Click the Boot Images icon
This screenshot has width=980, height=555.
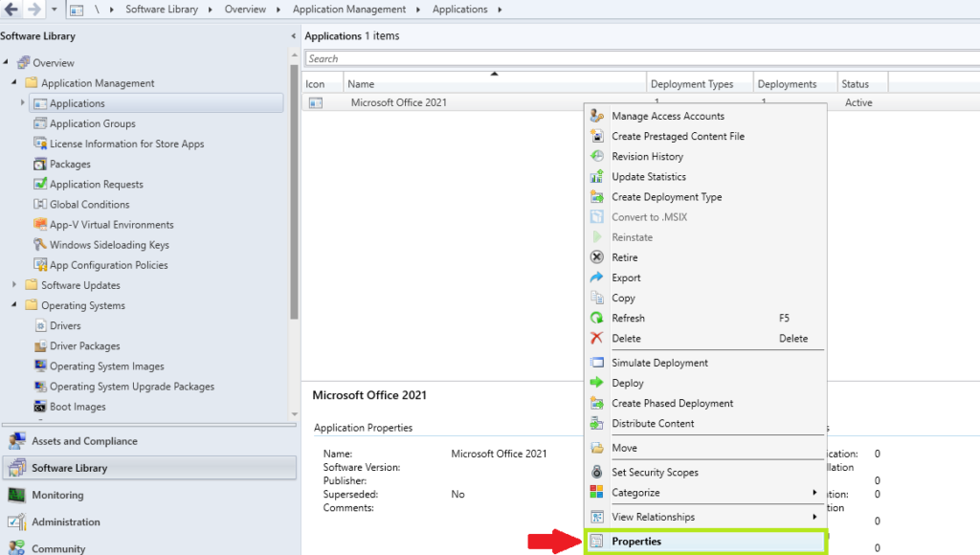tap(40, 407)
